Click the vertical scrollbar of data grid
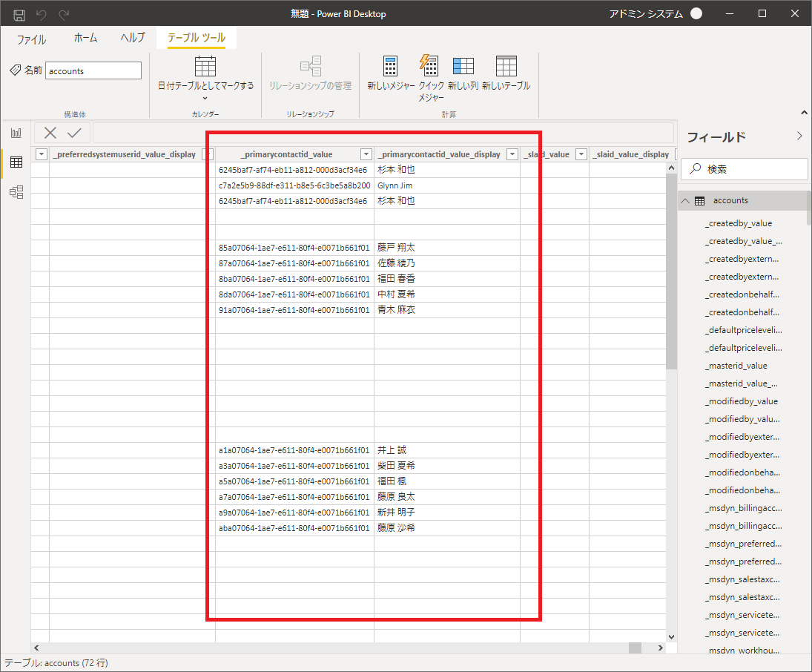812x672 pixels. 671,271
